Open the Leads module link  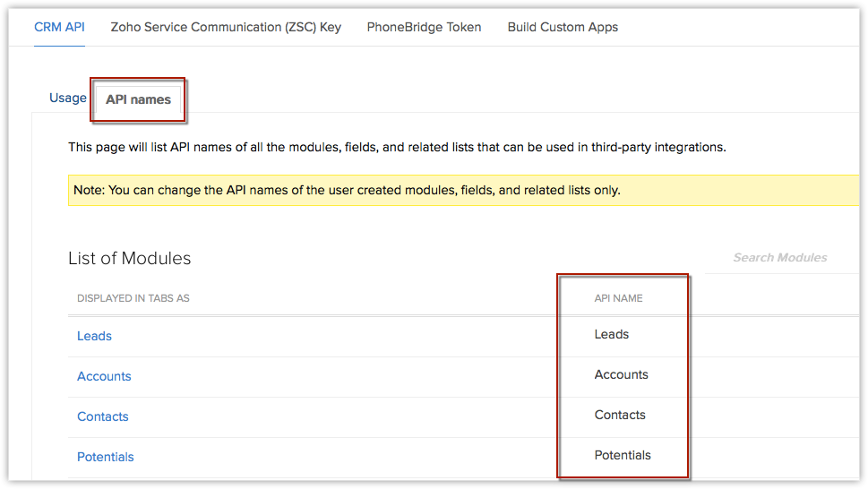coord(94,336)
